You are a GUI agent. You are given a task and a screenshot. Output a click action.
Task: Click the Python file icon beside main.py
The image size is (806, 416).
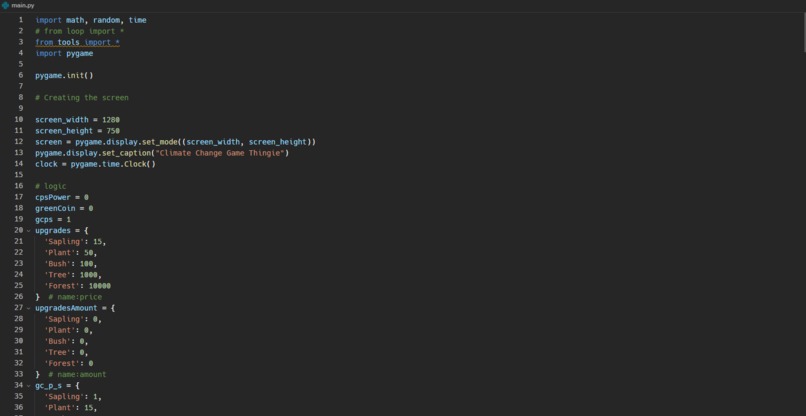pos(5,5)
